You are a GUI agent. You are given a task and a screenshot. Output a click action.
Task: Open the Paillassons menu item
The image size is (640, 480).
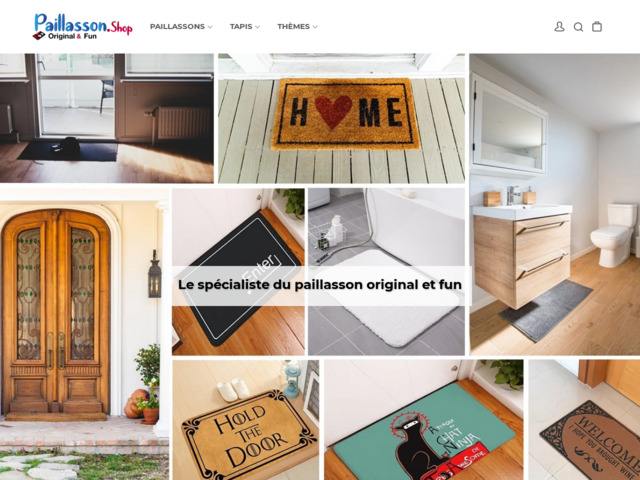(177, 27)
